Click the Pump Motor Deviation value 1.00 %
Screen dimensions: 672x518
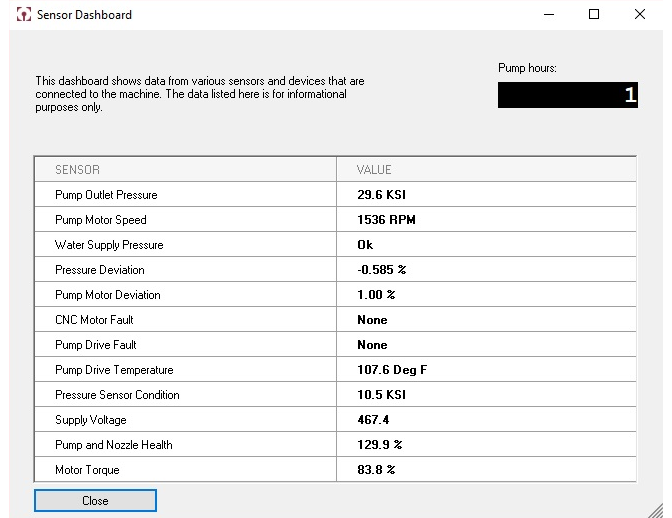click(x=376, y=295)
